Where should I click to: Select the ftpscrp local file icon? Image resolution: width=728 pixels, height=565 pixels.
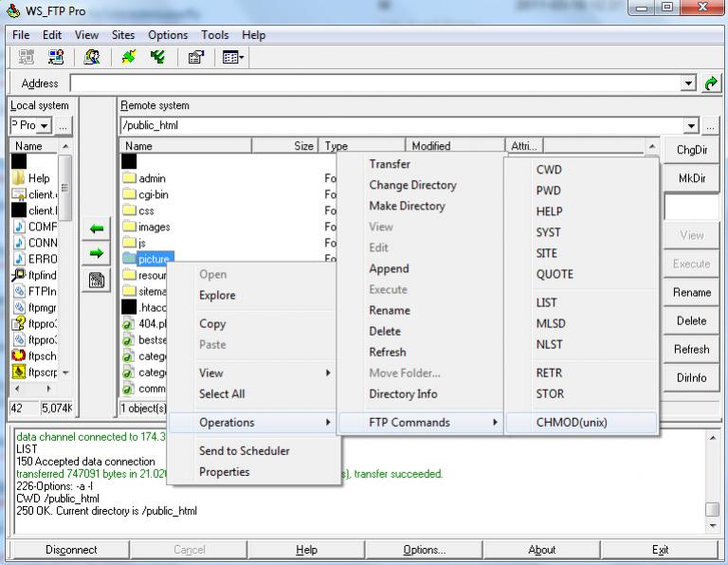point(19,372)
